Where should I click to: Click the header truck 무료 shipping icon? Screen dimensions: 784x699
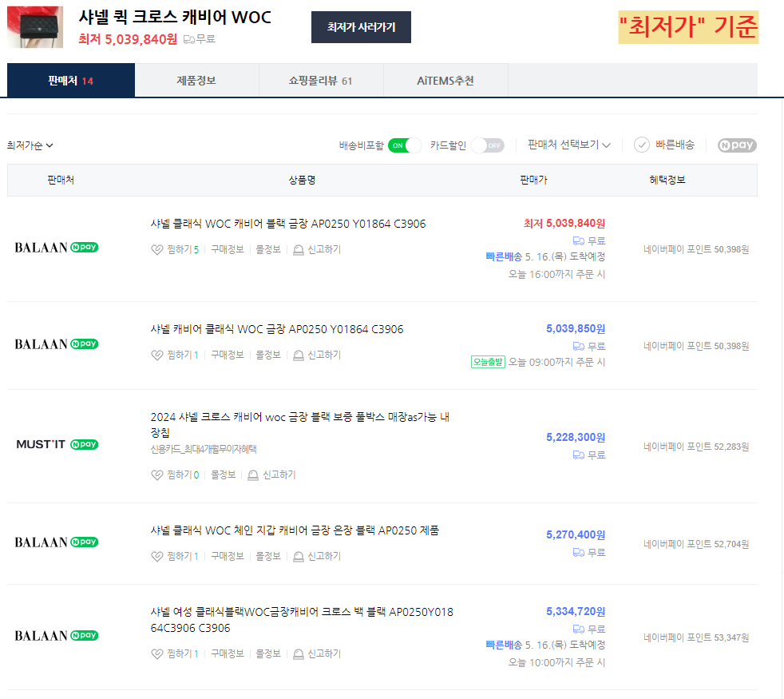coord(189,39)
